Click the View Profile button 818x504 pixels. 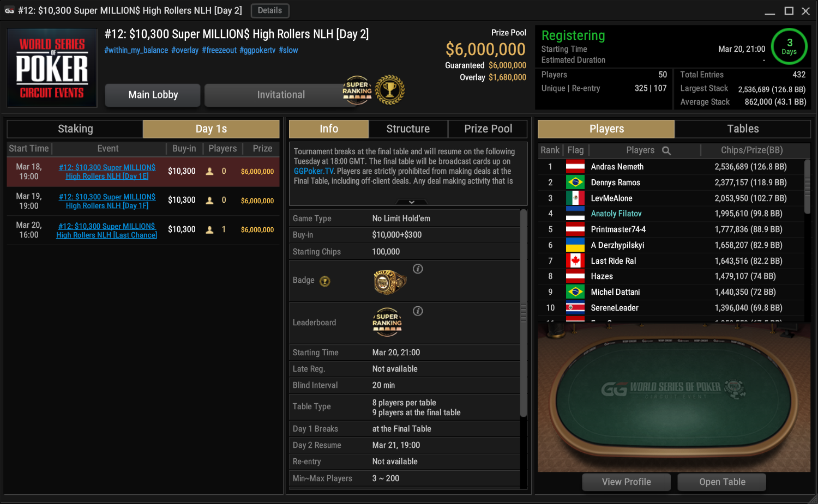pyautogui.click(x=627, y=482)
